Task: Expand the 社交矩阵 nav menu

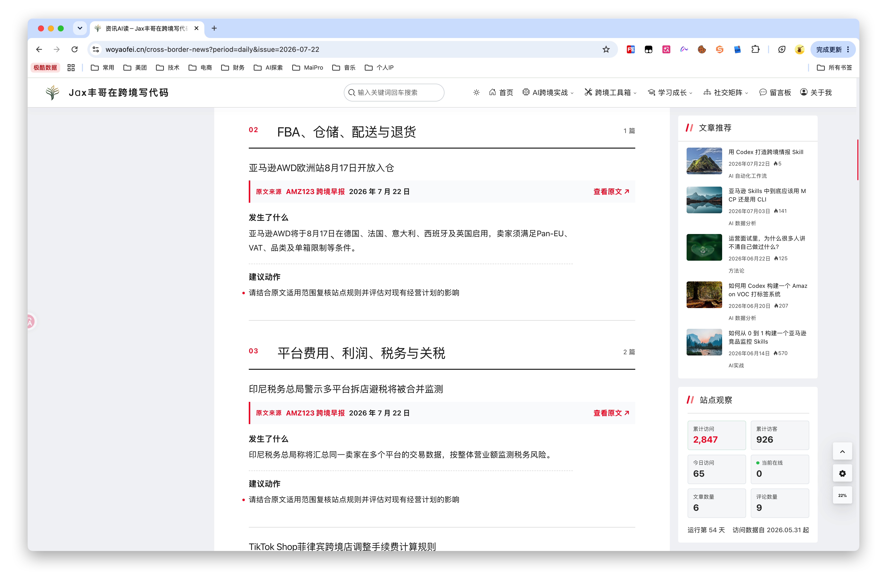Action: coord(726,92)
